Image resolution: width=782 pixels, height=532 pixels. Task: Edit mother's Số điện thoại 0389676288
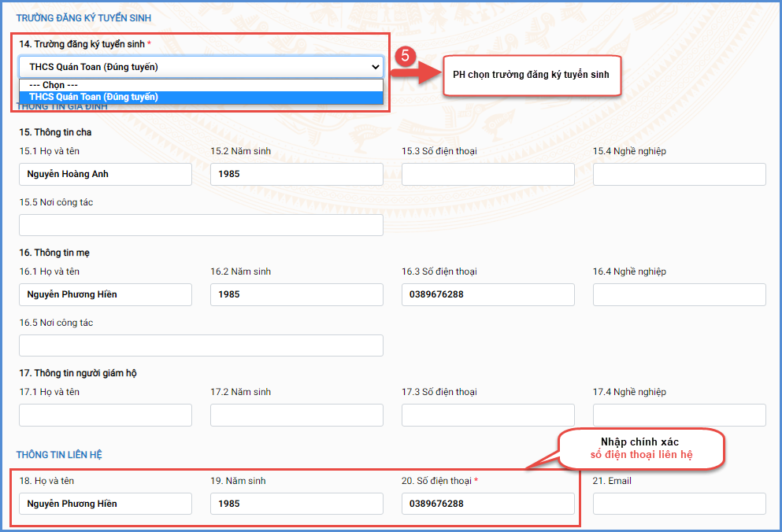pos(487,295)
